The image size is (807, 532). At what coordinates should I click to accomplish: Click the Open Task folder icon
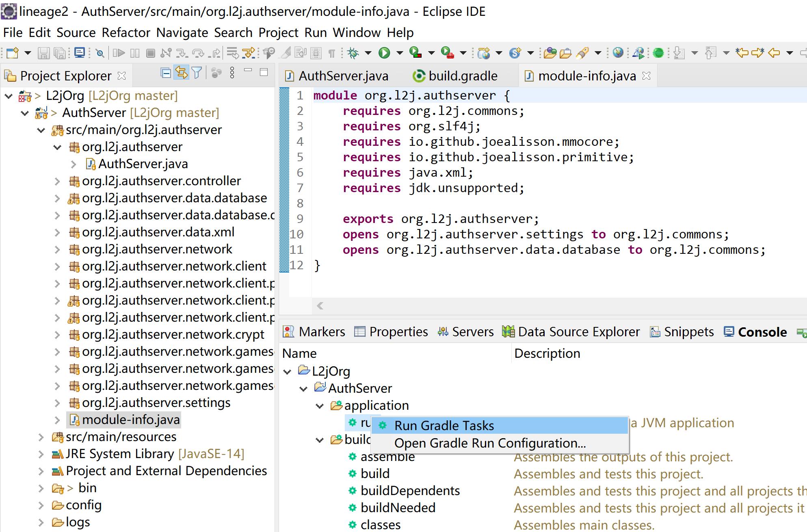click(x=565, y=53)
